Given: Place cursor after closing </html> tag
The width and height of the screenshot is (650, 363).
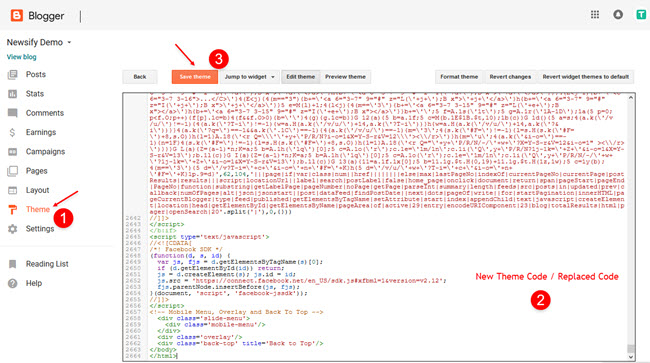Looking at the screenshot, I should 177,356.
